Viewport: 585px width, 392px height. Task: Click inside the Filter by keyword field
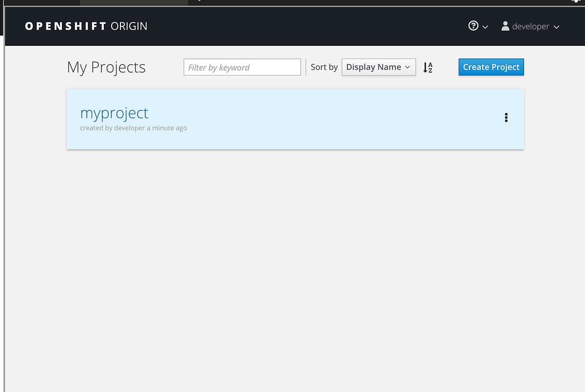(x=242, y=67)
